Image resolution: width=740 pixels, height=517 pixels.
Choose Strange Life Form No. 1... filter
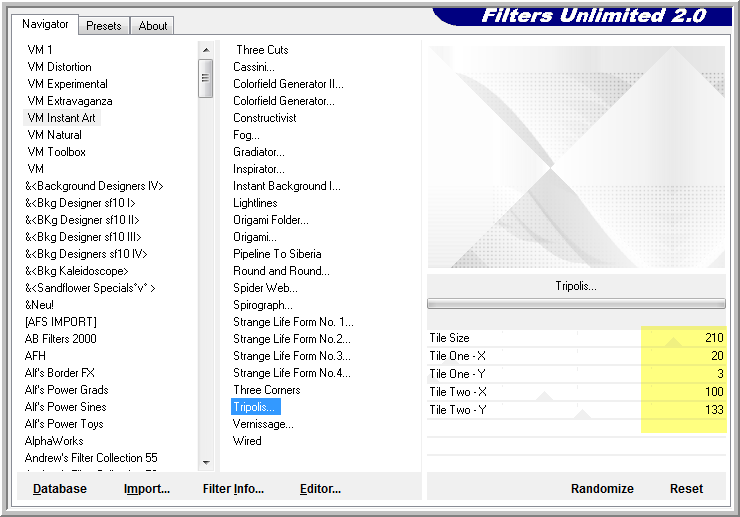point(294,322)
